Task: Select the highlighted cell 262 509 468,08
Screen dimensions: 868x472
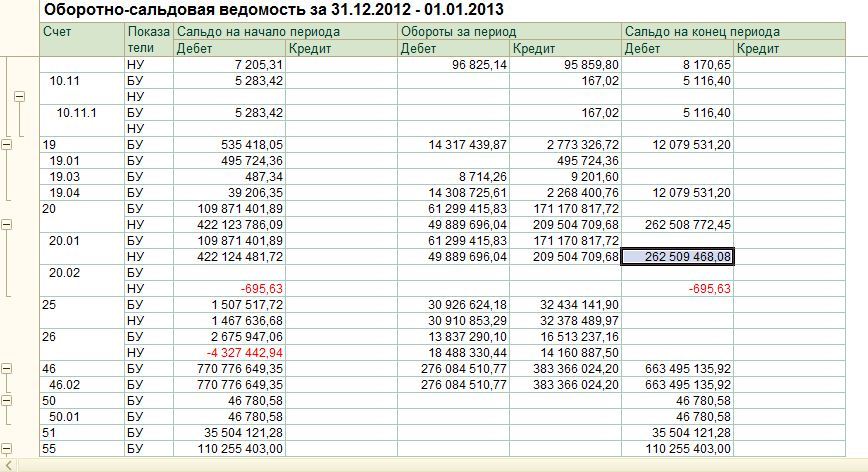Action: (678, 257)
